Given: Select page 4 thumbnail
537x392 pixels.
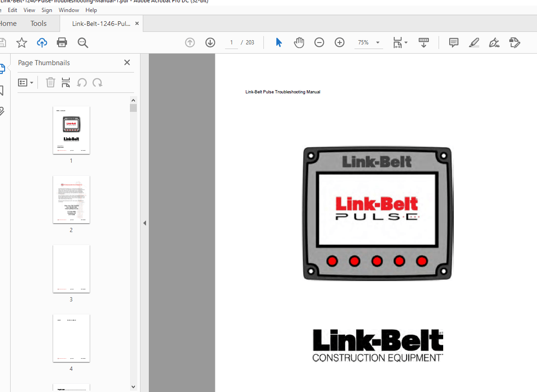Looking at the screenshot, I should coord(71,338).
